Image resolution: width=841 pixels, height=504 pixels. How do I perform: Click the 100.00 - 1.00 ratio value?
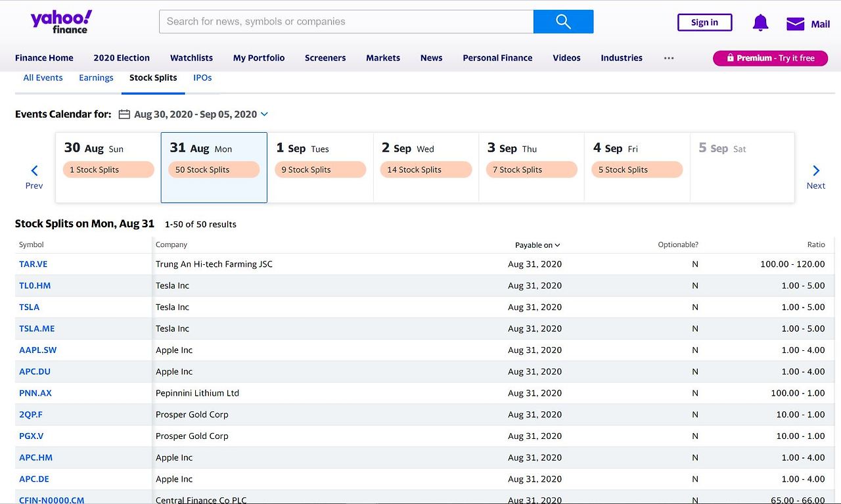point(798,394)
